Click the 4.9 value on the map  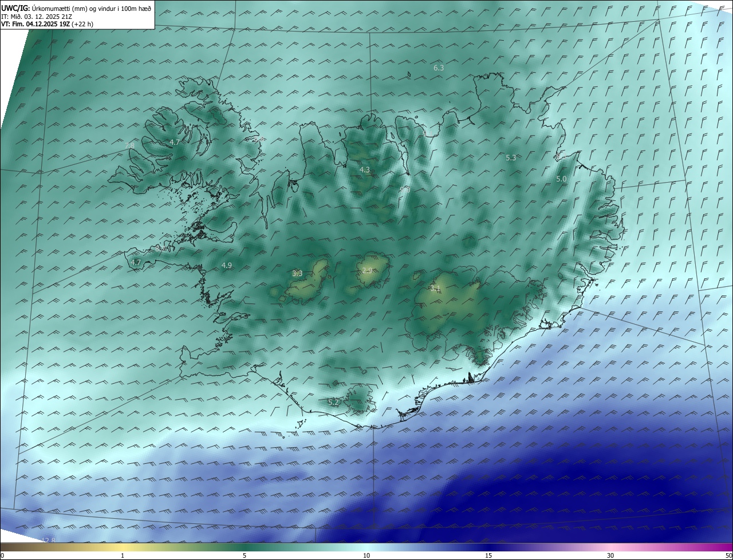(227, 265)
